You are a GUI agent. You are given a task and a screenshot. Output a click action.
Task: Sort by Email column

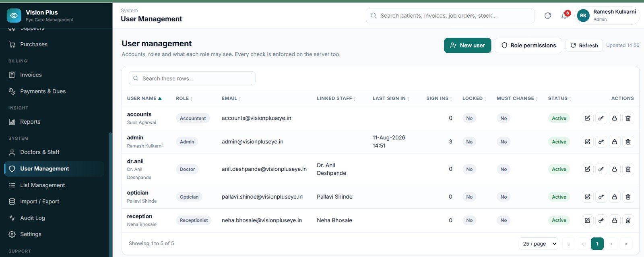tap(231, 98)
